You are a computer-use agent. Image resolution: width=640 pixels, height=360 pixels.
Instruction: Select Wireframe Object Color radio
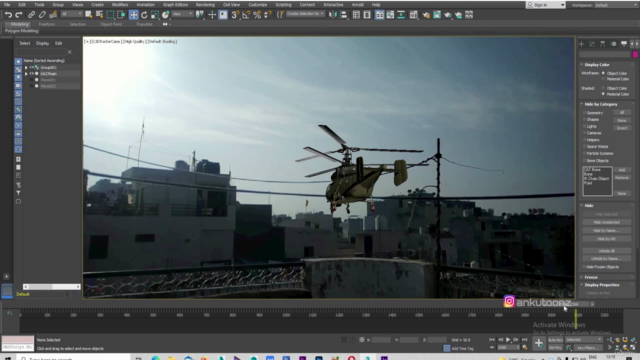click(603, 73)
